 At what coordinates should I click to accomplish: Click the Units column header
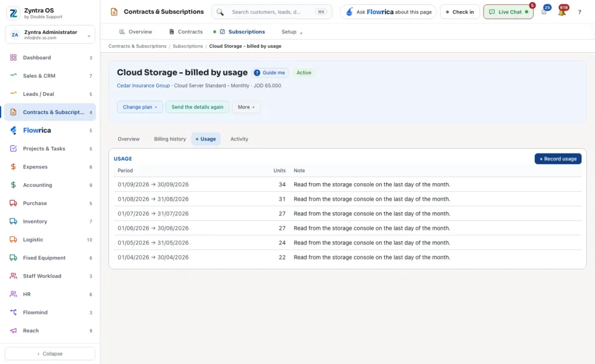click(280, 171)
